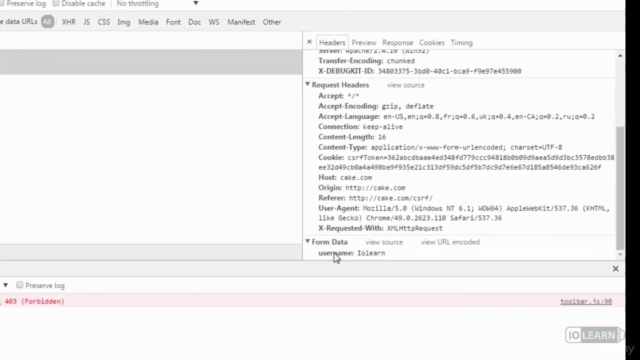
Task: Click the X-DEBUGKIT-ID header value
Action: click(x=449, y=71)
